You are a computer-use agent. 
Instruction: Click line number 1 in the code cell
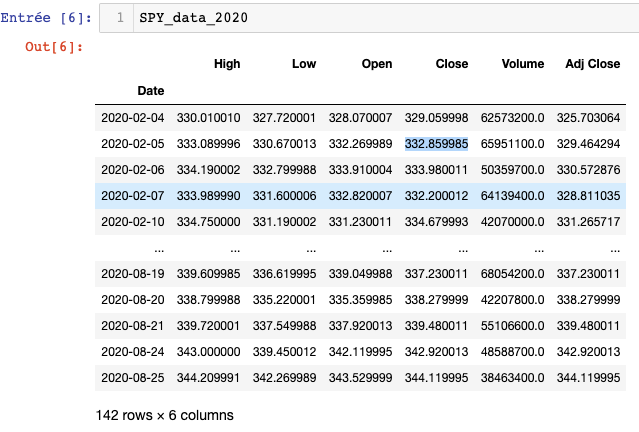click(x=119, y=18)
